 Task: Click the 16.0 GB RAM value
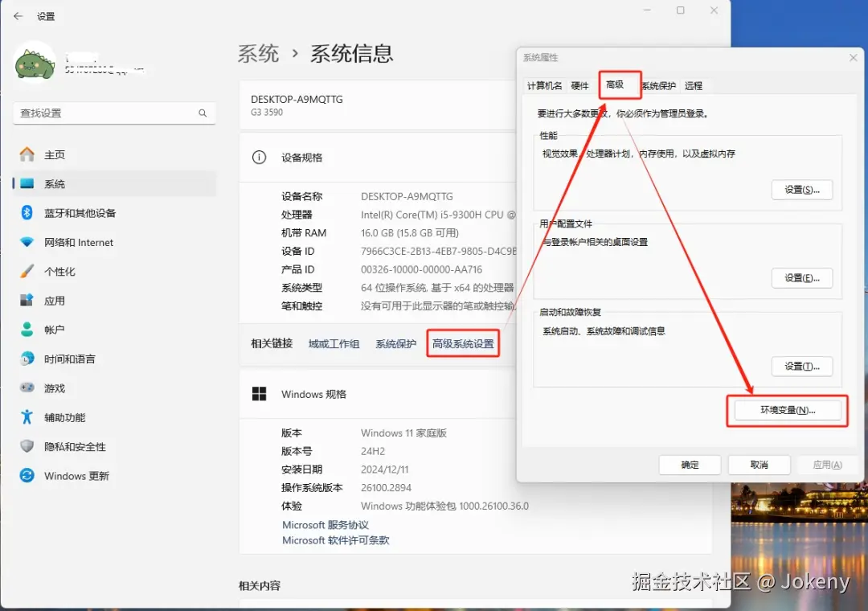click(410, 233)
